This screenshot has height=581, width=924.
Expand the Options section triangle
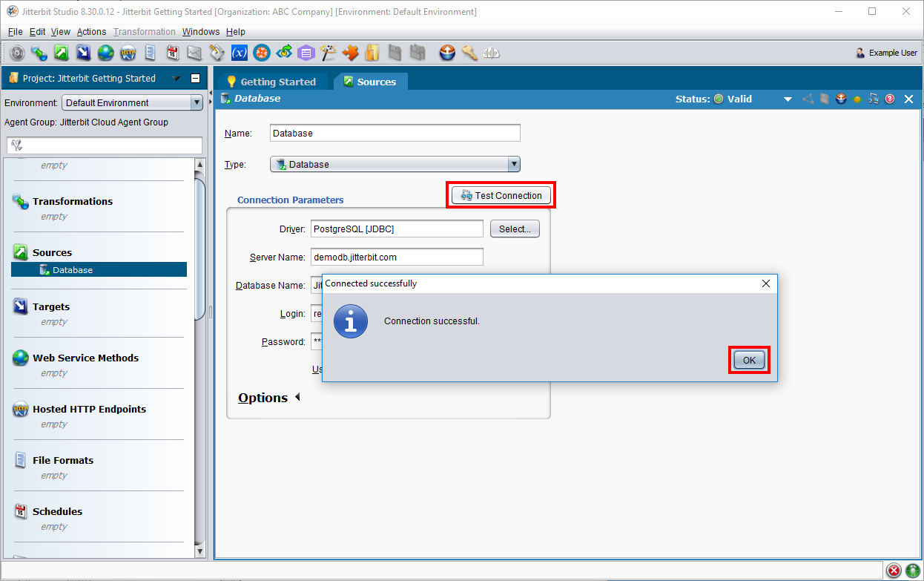(x=297, y=398)
